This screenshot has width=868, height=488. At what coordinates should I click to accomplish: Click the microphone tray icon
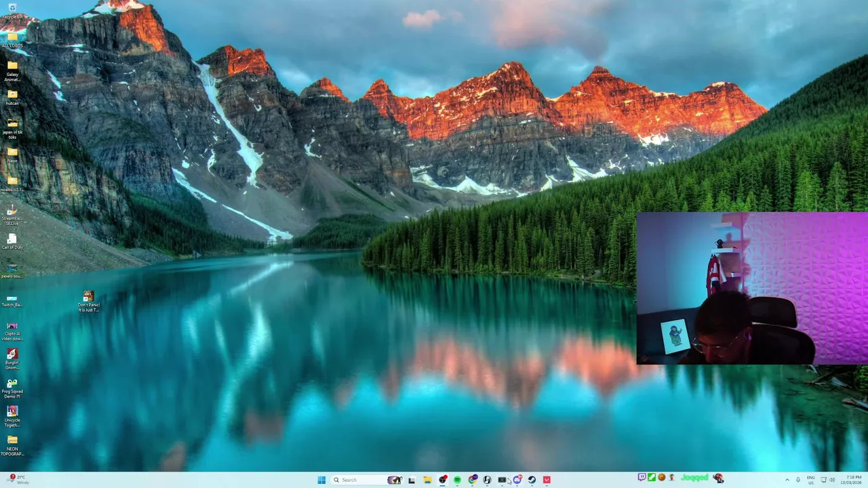coord(798,480)
